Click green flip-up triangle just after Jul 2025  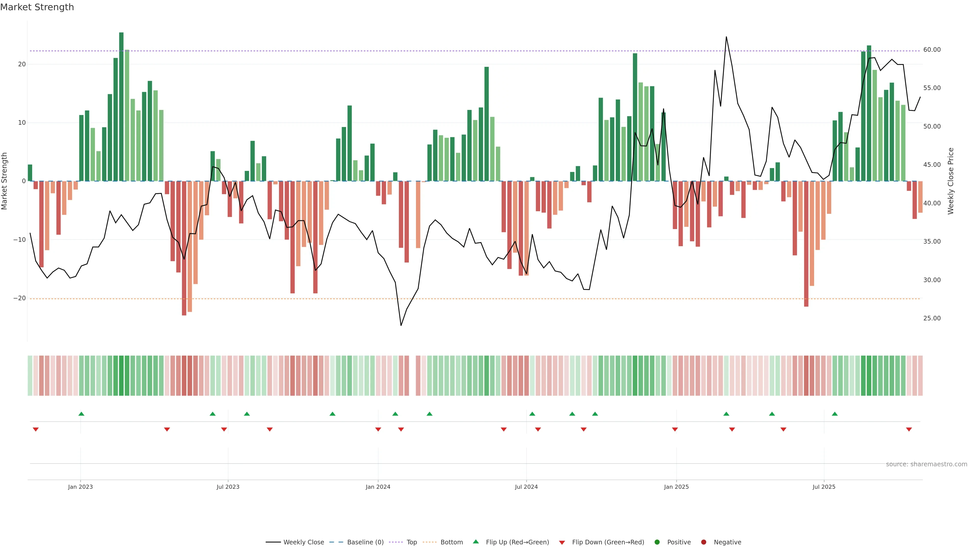coord(835,414)
